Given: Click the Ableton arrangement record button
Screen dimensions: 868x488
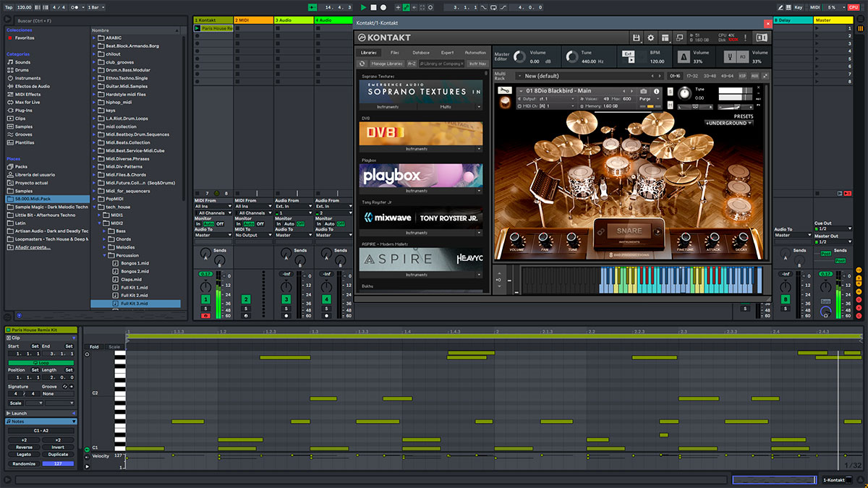Looking at the screenshot, I should [x=383, y=7].
